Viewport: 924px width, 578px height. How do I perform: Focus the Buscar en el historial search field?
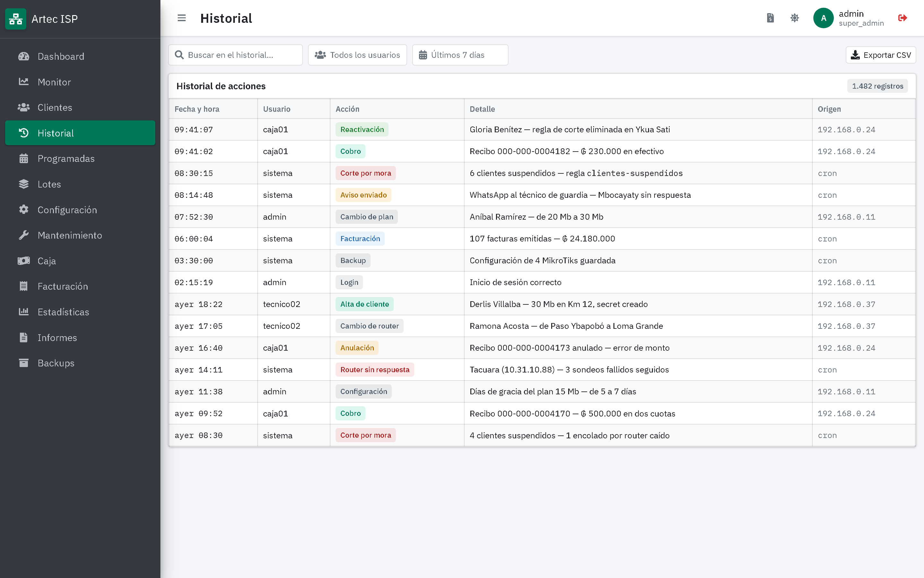235,55
